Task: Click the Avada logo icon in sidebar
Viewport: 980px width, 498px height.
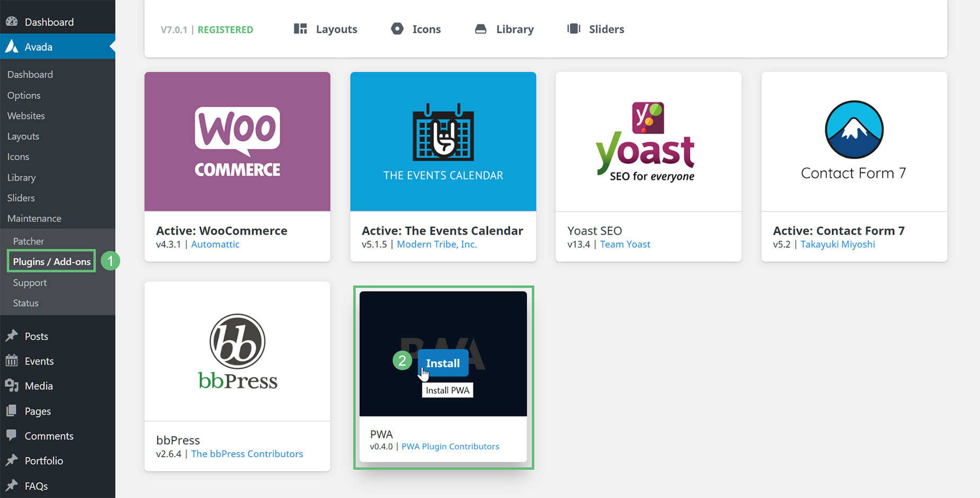Action: 12,47
